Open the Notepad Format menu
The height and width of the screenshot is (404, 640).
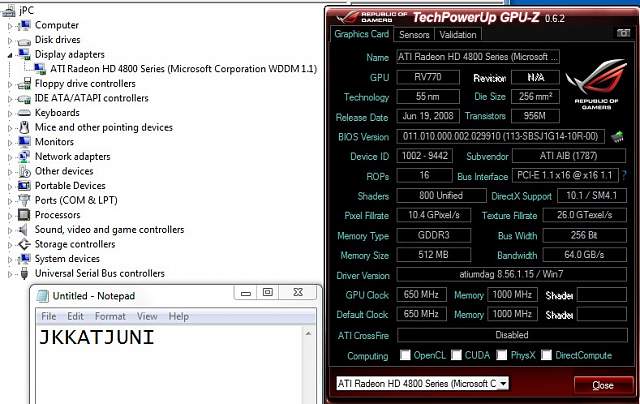tap(110, 316)
